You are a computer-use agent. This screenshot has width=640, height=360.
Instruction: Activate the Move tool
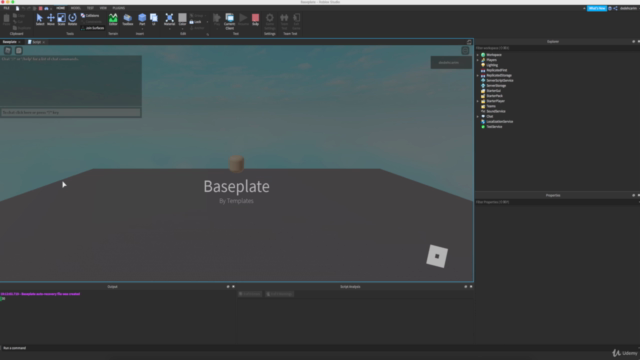point(51,19)
